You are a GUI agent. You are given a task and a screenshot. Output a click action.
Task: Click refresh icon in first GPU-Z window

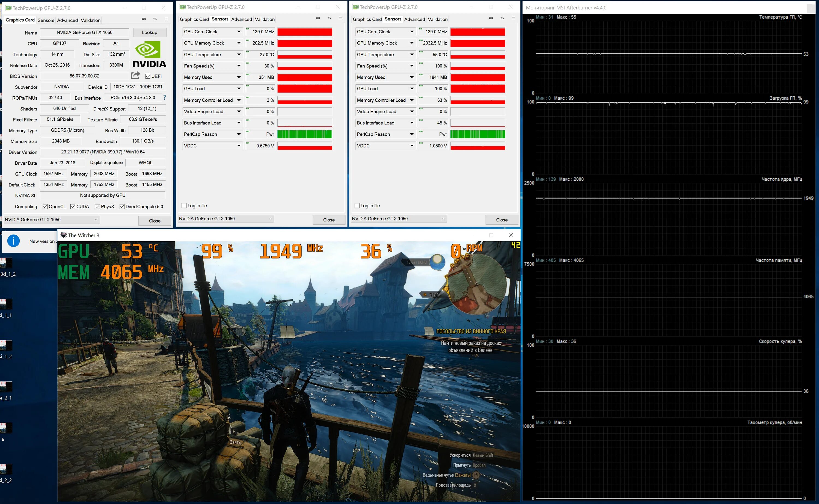click(155, 19)
